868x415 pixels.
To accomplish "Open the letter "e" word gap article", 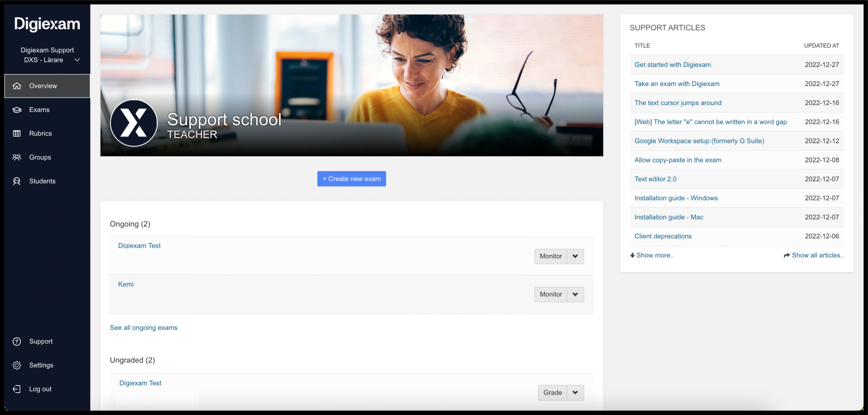I will (x=711, y=122).
